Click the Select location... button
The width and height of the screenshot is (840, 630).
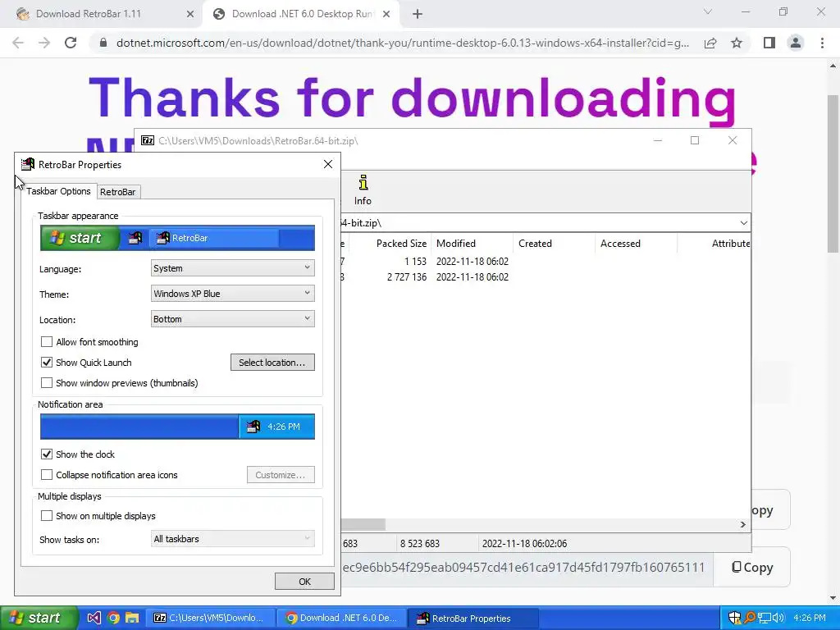272,362
